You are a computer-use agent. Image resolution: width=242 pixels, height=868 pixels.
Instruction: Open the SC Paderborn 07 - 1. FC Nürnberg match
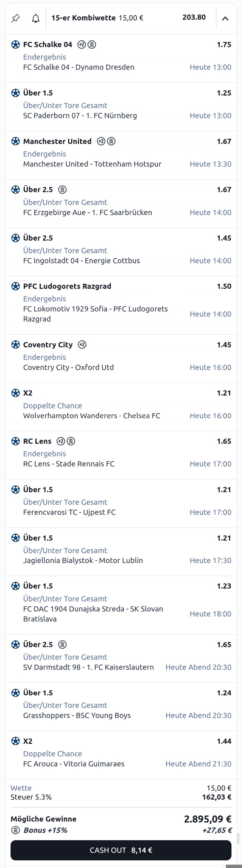point(80,116)
